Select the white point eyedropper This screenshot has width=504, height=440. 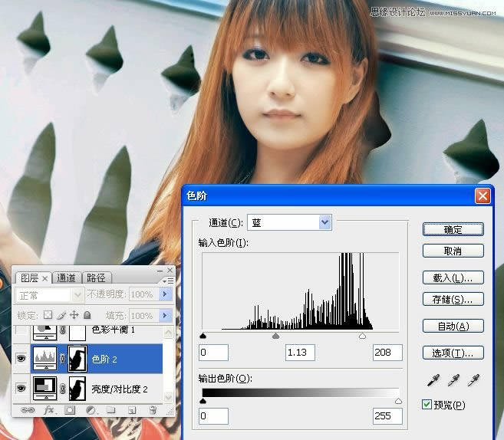click(x=475, y=380)
